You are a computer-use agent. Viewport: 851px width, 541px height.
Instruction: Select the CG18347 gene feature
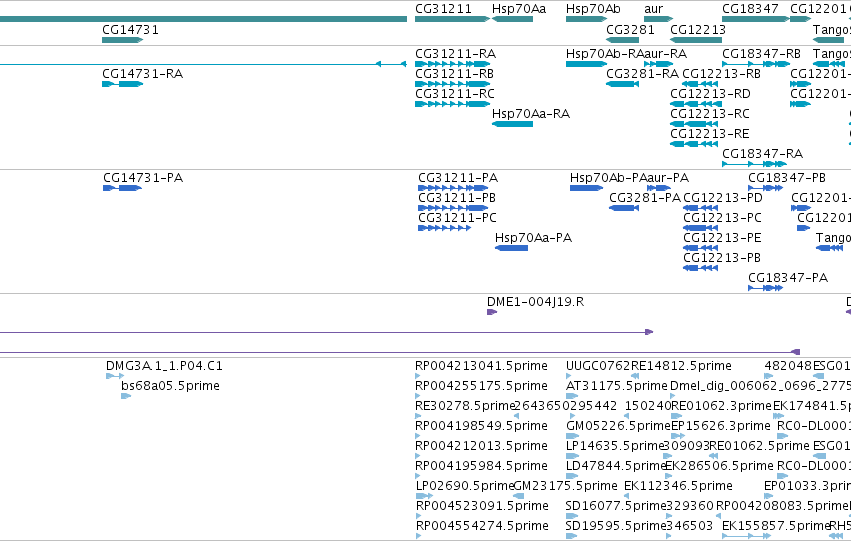point(755,19)
